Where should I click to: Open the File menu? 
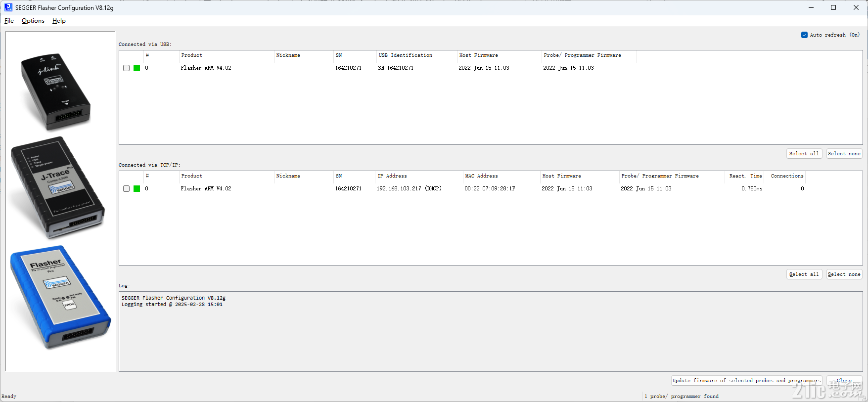[x=9, y=21]
